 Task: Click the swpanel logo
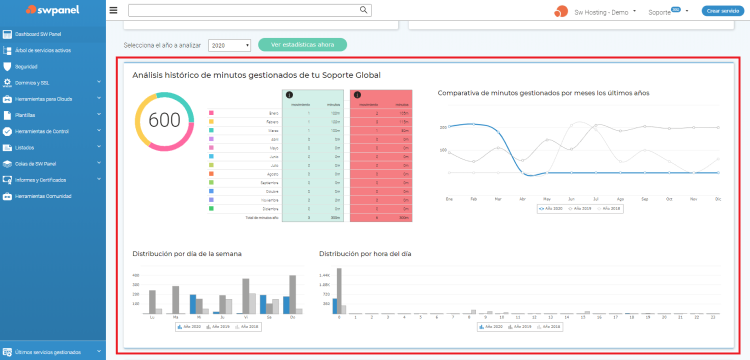point(53,10)
